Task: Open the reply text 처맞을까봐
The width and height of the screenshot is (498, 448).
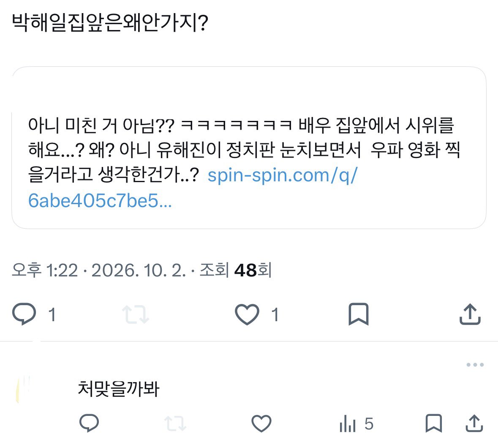Action: tap(118, 388)
